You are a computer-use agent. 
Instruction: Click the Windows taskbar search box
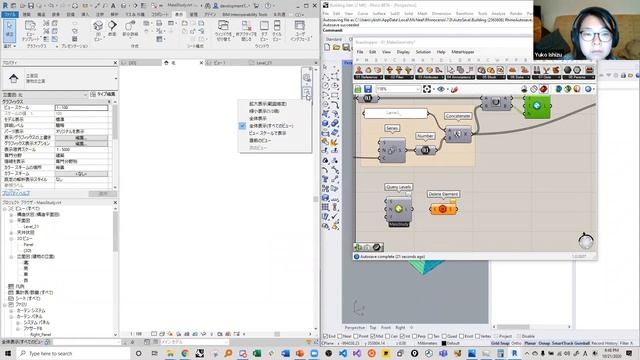pos(73,353)
